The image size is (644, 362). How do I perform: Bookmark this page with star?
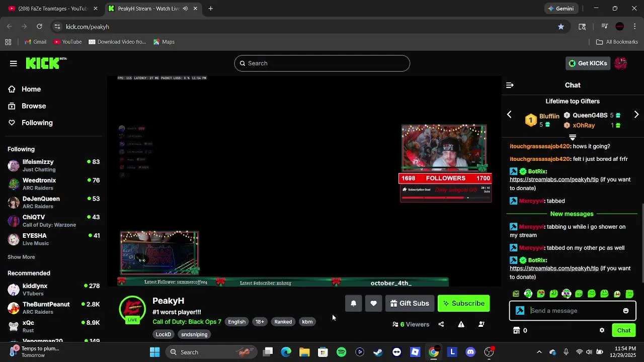pos(561,27)
